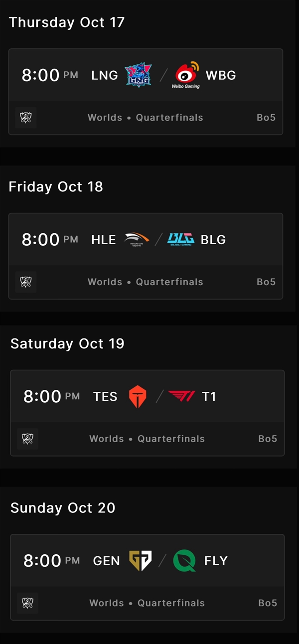The image size is (299, 644).
Task: Click the LNG Esports team logo
Action: click(x=138, y=75)
